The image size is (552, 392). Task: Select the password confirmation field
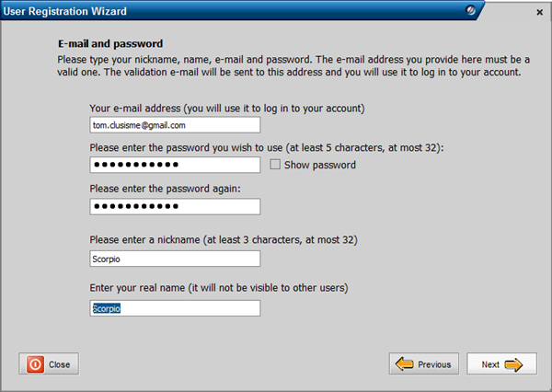[175, 206]
